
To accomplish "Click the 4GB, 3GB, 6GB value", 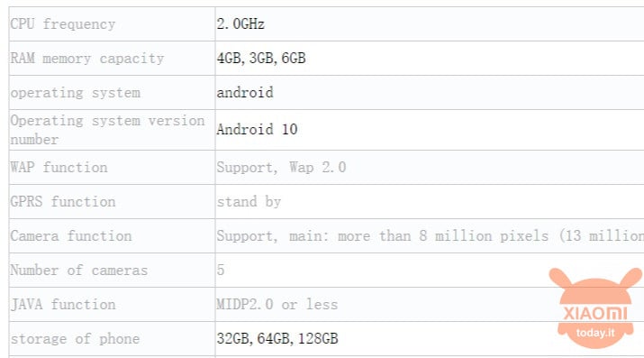I will [x=261, y=59].
